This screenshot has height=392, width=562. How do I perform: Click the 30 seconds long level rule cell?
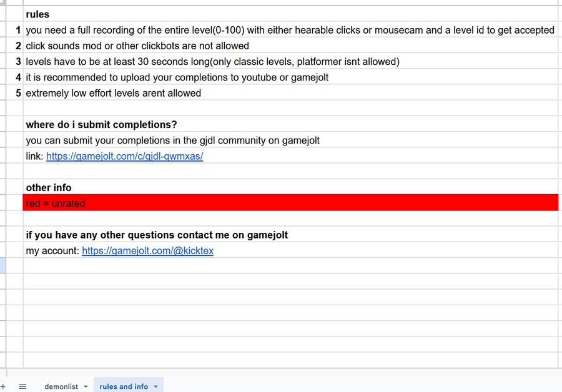[x=212, y=62]
